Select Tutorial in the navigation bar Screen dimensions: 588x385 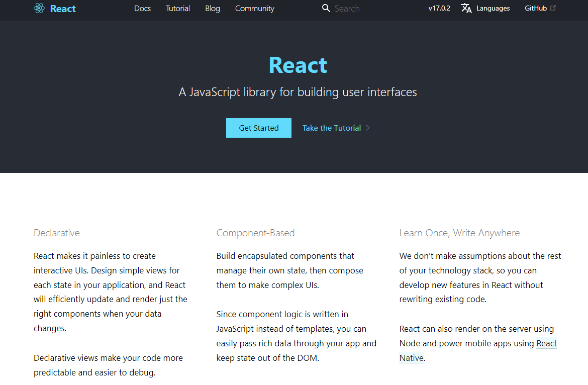pyautogui.click(x=177, y=8)
